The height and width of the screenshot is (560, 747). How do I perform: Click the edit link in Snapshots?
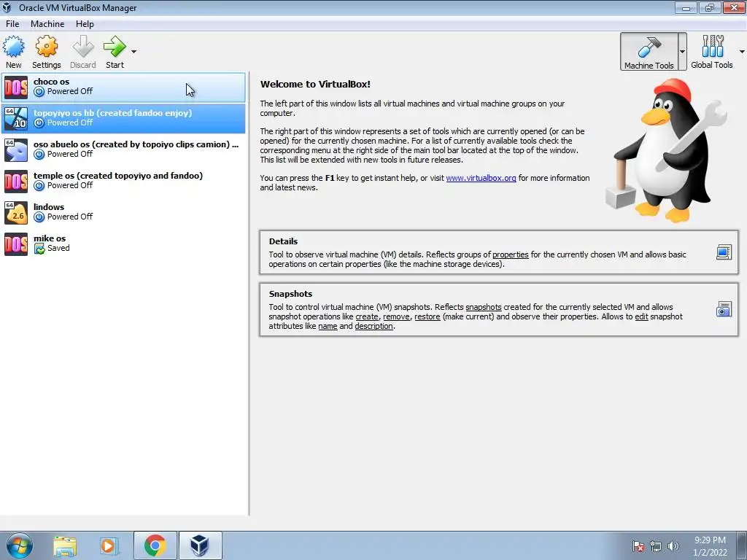[x=641, y=316]
